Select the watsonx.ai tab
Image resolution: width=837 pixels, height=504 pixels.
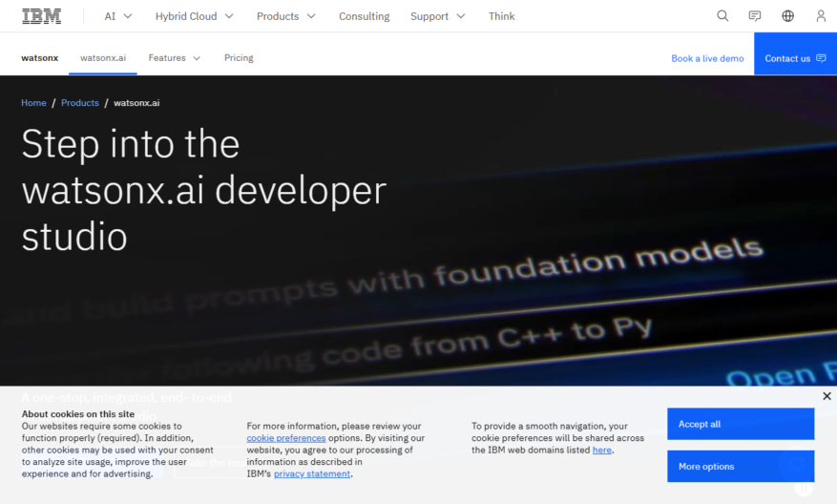103,57
